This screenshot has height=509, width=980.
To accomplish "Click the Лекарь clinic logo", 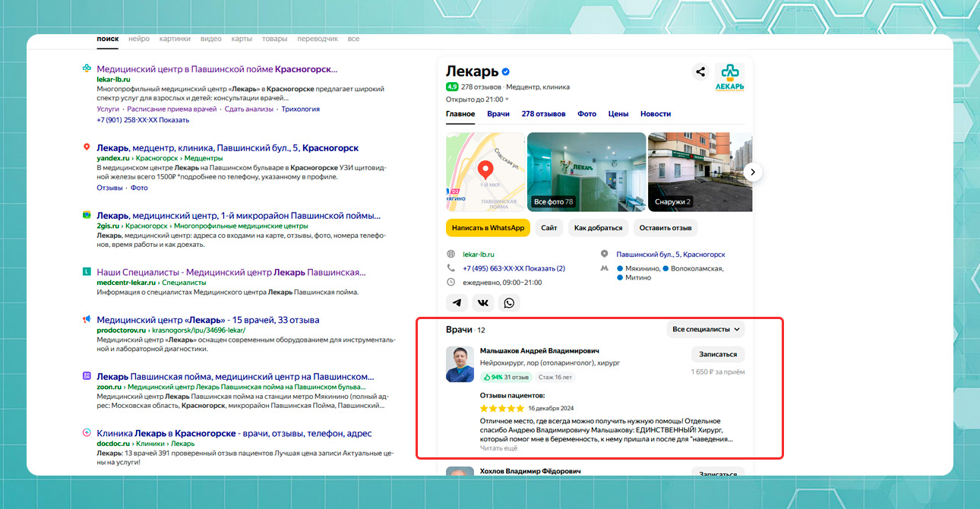I will click(x=729, y=77).
